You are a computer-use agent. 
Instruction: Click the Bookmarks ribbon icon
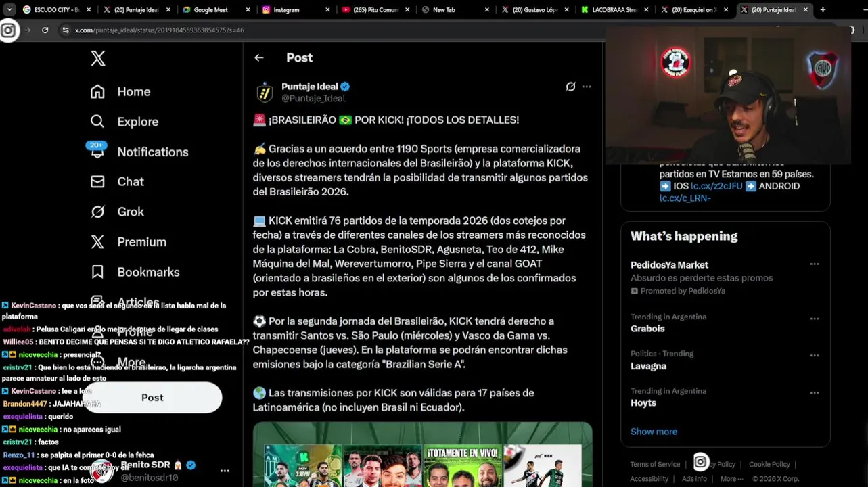pos(97,272)
